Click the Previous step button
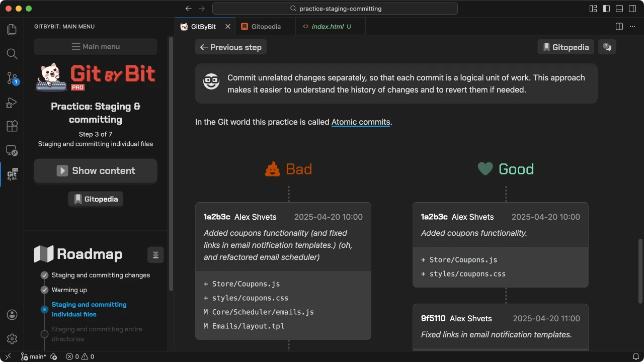The image size is (644, 362). pos(231,47)
